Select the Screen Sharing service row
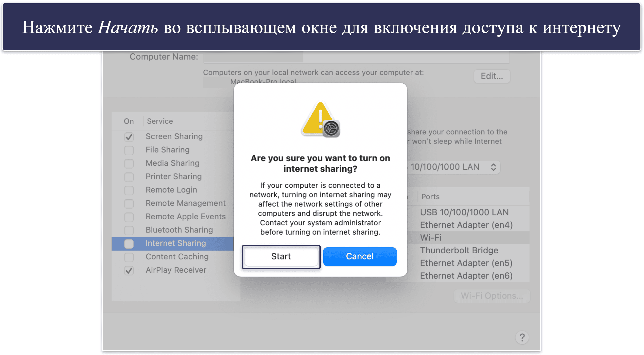Image resolution: width=644 pixels, height=355 pixels. coord(173,137)
